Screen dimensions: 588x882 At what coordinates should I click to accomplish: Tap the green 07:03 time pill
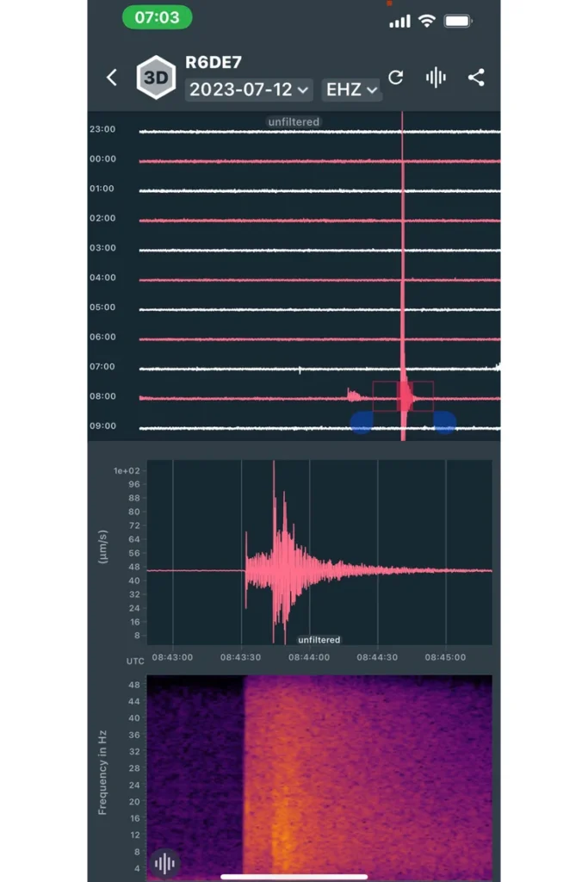157,17
